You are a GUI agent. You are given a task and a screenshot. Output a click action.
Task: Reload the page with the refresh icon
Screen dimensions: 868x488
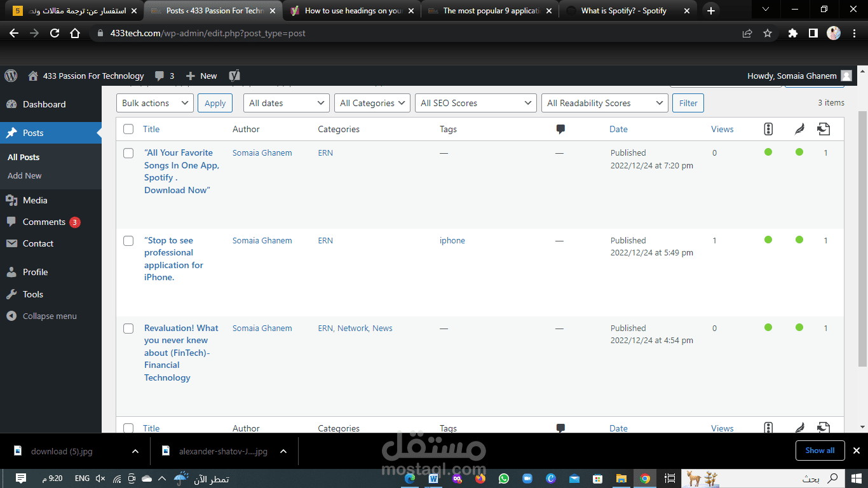pos(55,33)
